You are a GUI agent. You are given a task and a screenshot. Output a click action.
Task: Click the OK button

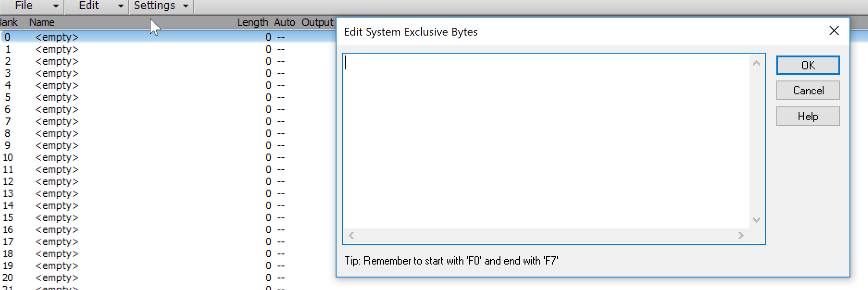[808, 65]
